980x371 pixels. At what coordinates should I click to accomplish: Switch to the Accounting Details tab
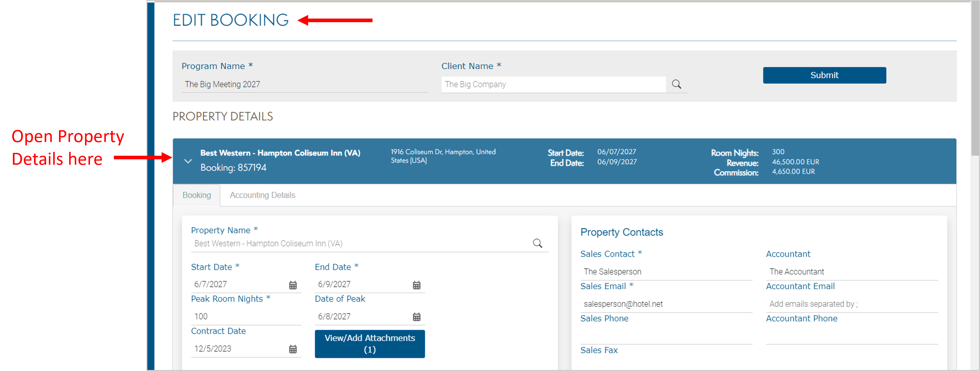[x=262, y=195]
